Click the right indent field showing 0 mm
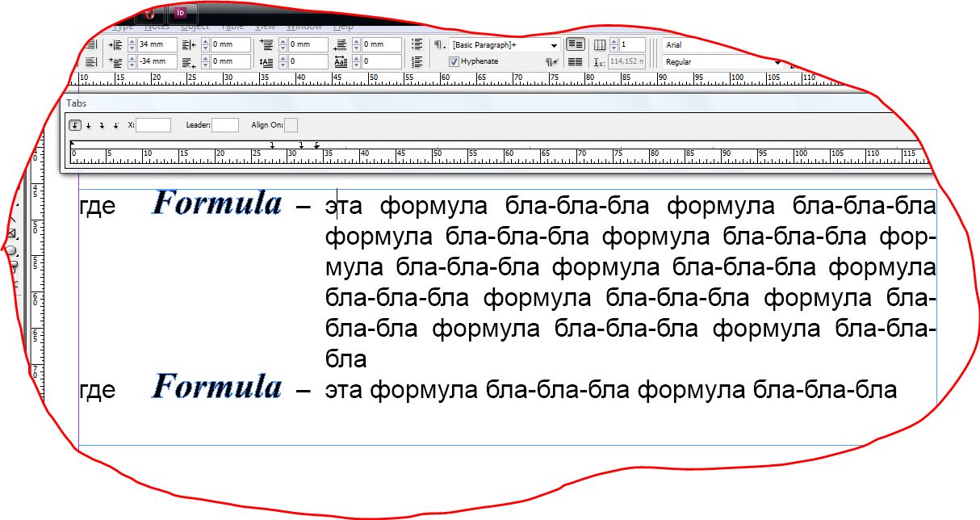The height and width of the screenshot is (520, 980). [230, 44]
